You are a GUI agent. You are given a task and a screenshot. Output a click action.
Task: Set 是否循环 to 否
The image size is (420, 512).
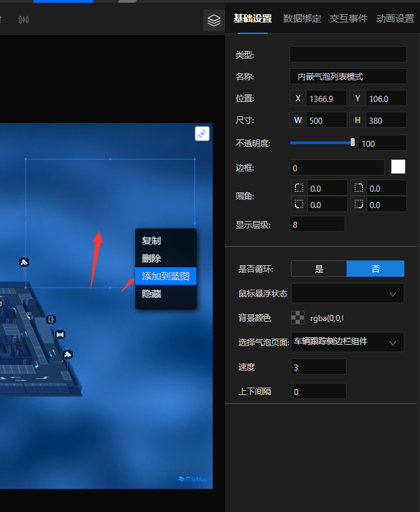coord(375,269)
